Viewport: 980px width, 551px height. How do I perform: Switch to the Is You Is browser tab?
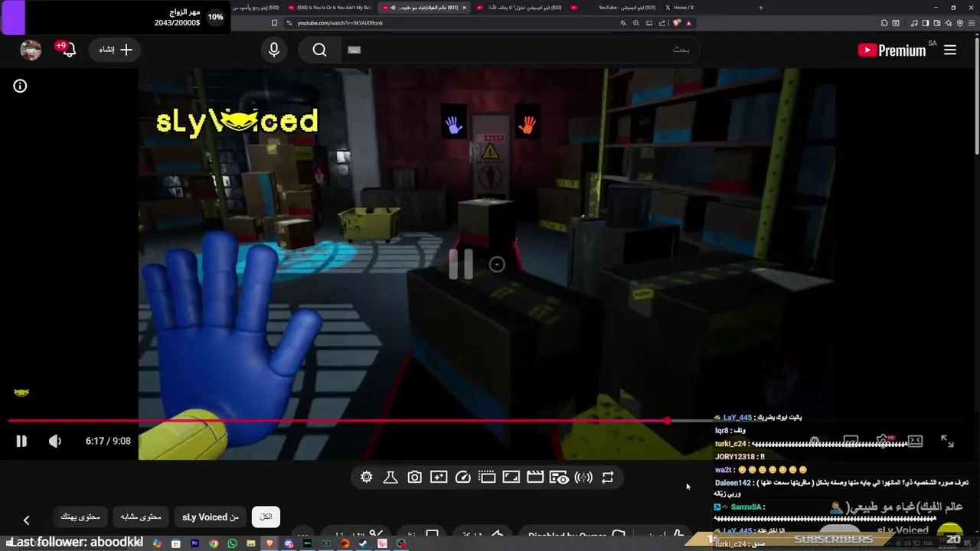[331, 8]
